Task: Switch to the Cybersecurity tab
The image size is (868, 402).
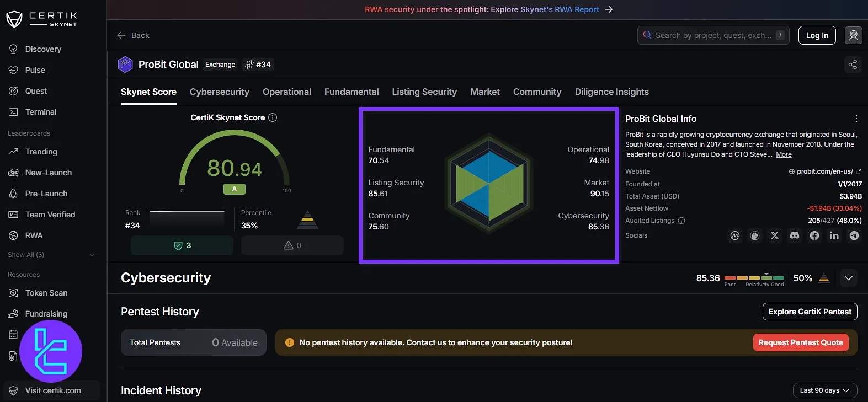Action: pyautogui.click(x=220, y=92)
